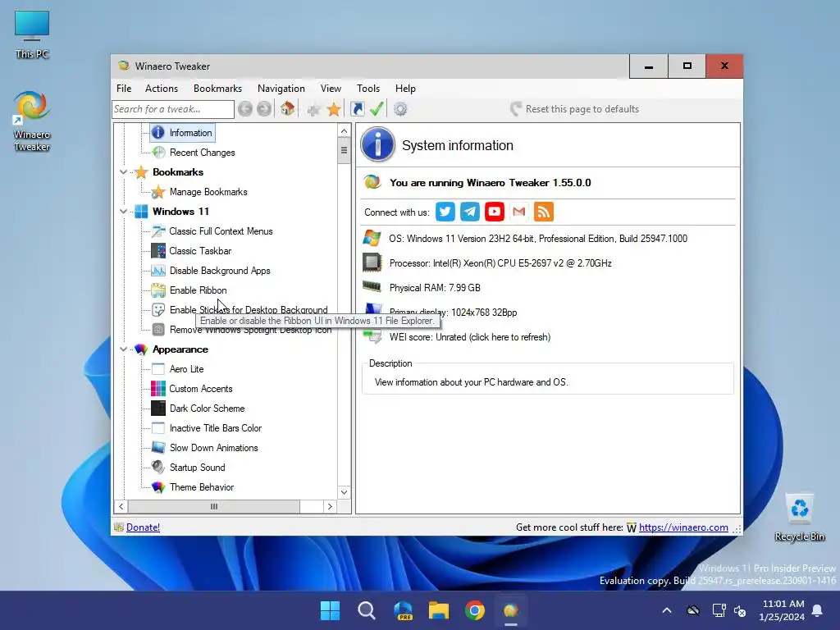
Task: Open the Help menu
Action: tap(405, 89)
